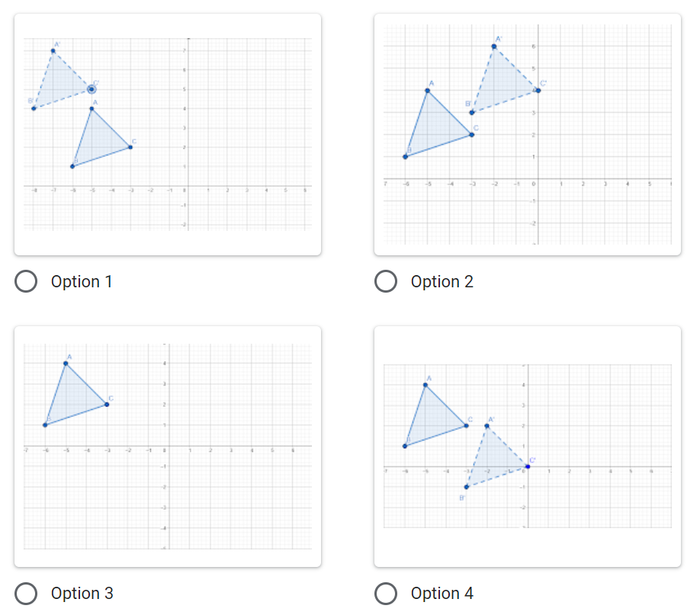
Task: Click the Option 3 label text
Action: 82,594
